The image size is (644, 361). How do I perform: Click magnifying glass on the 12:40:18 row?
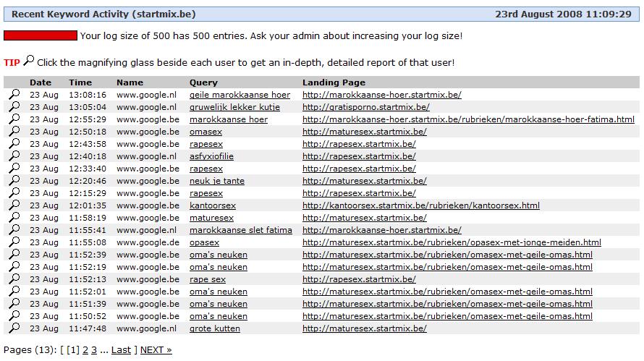point(14,156)
